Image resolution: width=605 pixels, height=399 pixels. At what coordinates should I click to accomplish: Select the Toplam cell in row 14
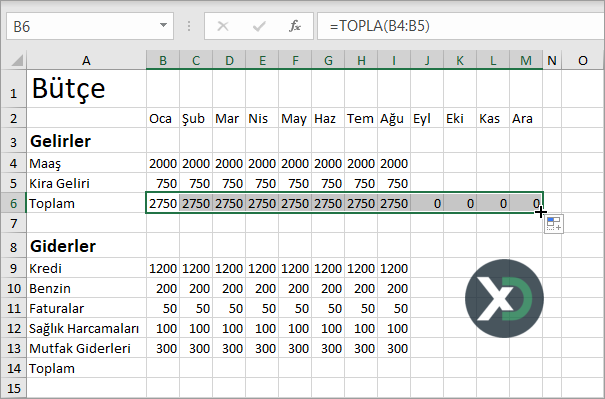coord(86,369)
